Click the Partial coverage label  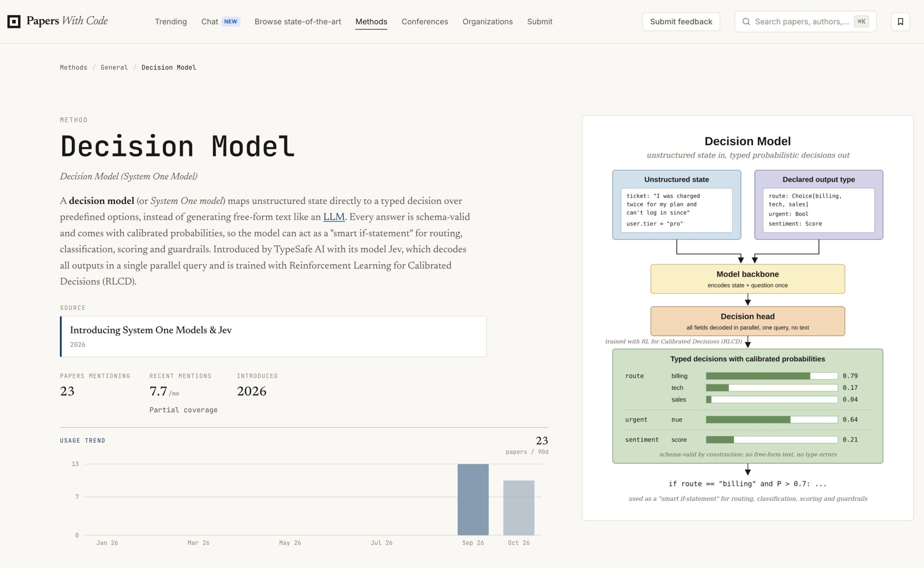184,410
